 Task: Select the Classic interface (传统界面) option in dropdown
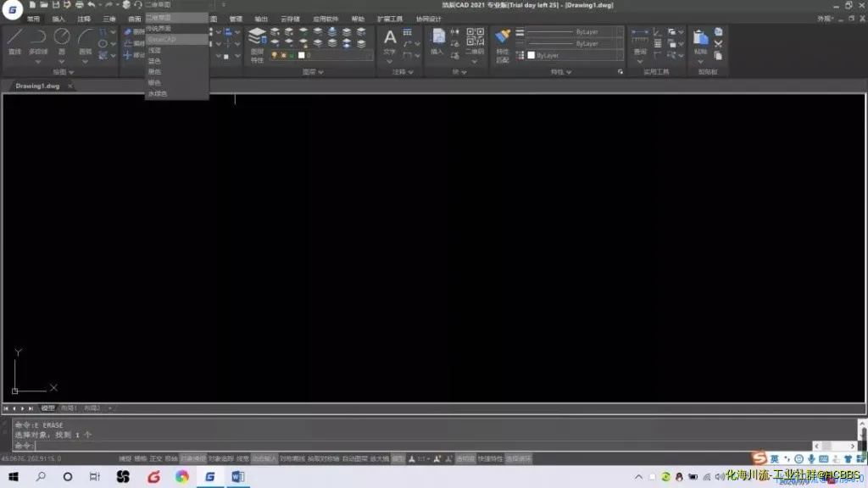click(176, 28)
